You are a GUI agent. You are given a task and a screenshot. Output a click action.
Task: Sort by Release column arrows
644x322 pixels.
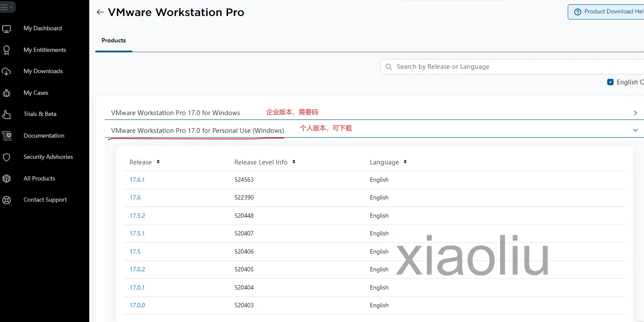pyautogui.click(x=158, y=162)
